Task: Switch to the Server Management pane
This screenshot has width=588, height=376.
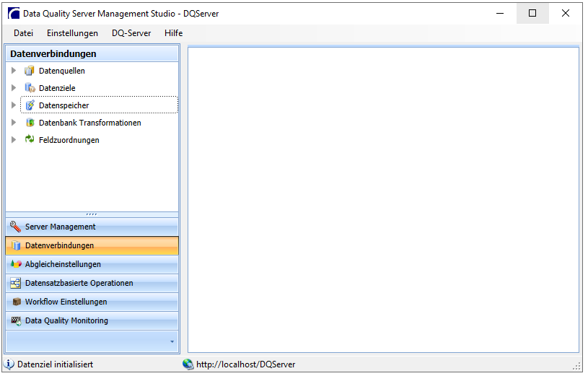Action: click(x=92, y=227)
